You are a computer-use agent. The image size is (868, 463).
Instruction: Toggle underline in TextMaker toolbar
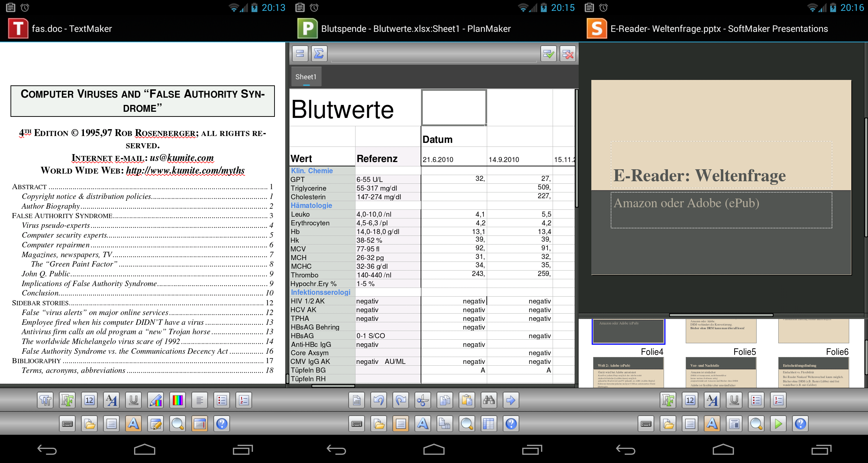133,400
